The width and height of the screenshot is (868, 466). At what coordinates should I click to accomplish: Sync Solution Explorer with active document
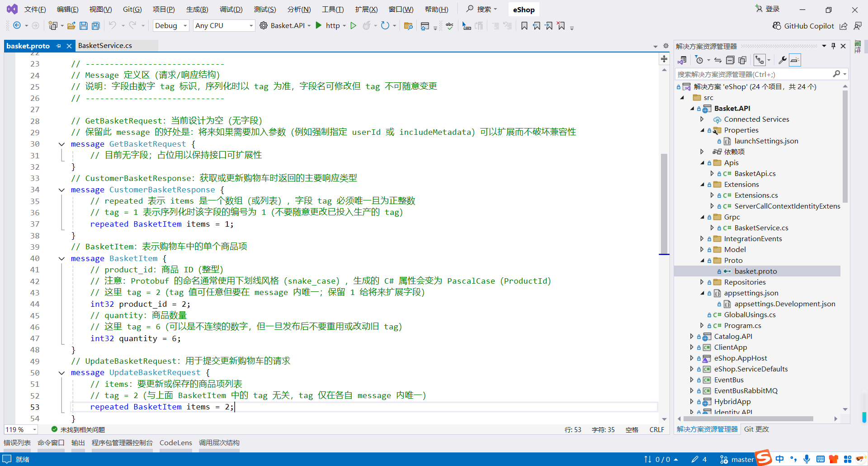[718, 60]
